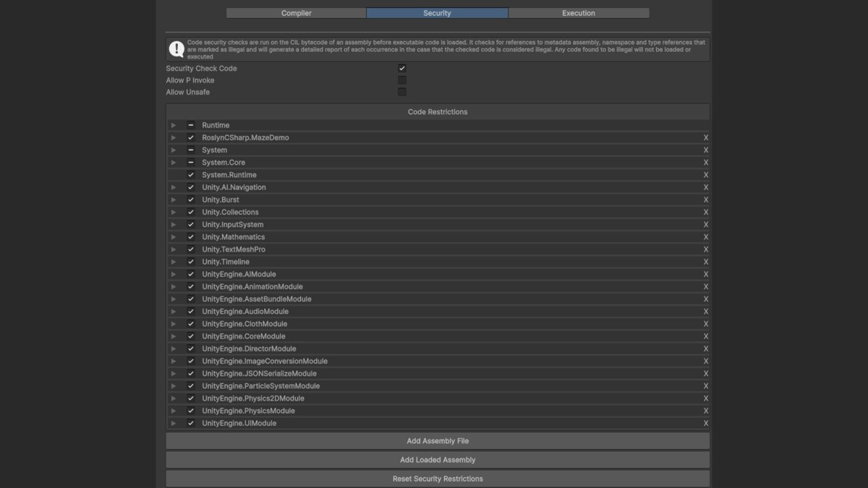Expand the Runtime tree entry arrow
The height and width of the screenshot is (488, 868).
pos(174,125)
